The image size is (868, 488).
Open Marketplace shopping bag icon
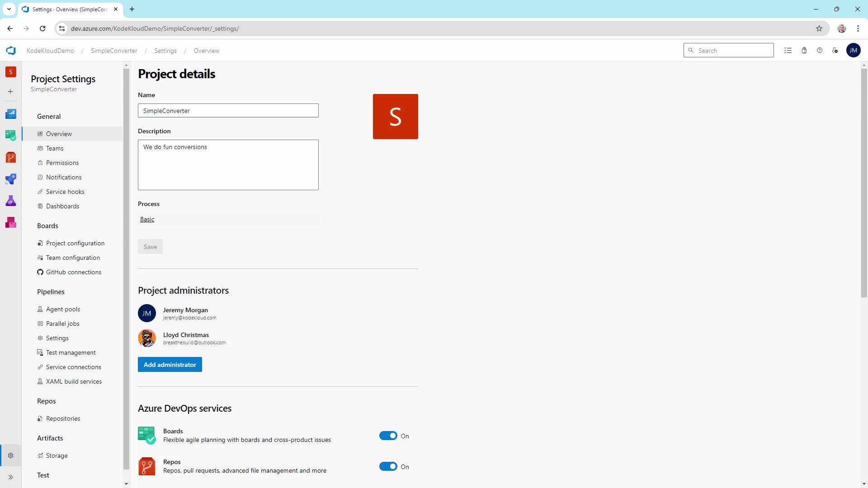point(804,51)
